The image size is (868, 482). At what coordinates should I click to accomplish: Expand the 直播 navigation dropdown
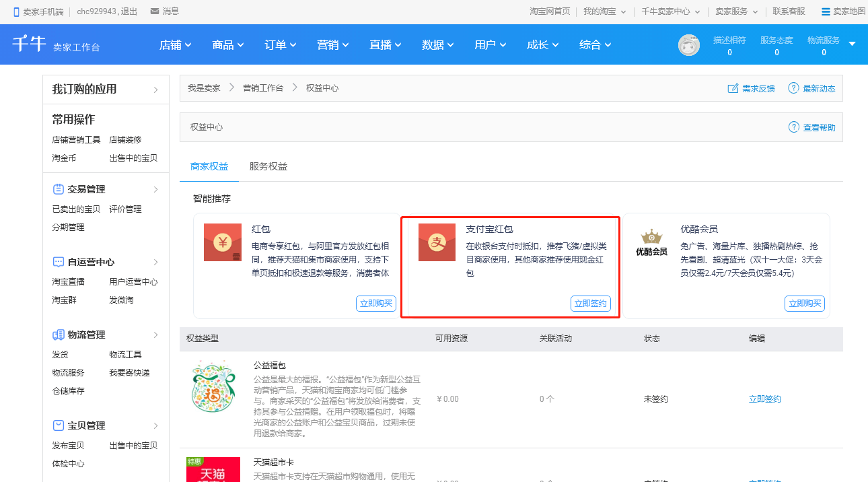tap(386, 45)
